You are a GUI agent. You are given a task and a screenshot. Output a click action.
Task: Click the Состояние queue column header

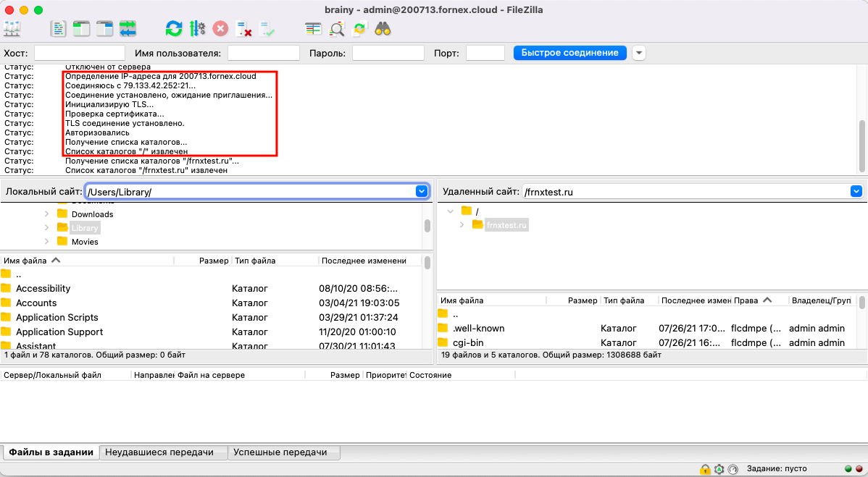(461, 375)
